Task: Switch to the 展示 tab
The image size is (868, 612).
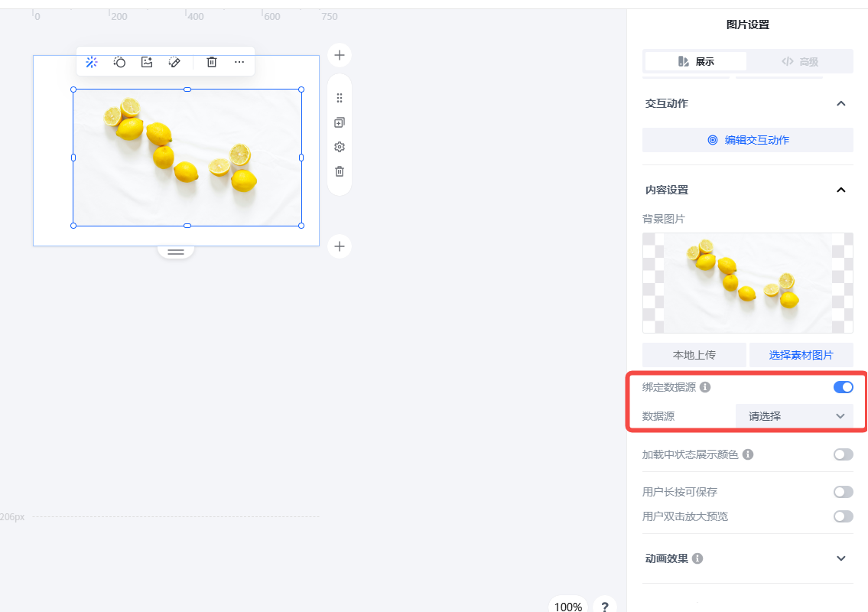Action: (696, 61)
